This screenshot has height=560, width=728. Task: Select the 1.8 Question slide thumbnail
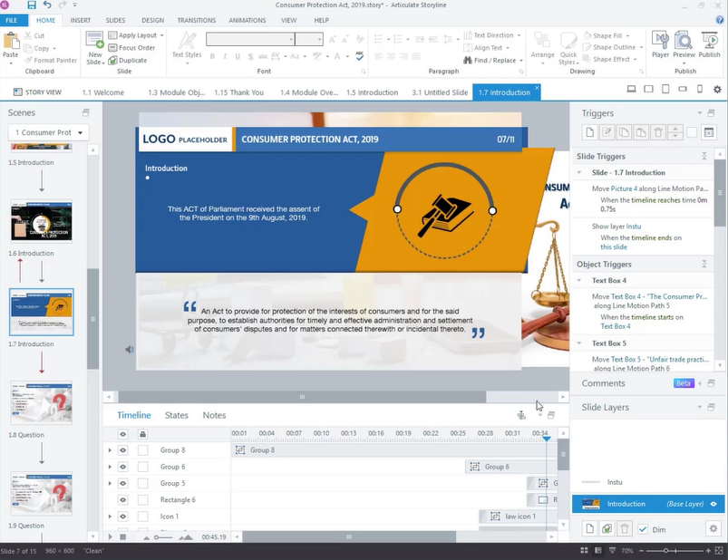pos(42,402)
